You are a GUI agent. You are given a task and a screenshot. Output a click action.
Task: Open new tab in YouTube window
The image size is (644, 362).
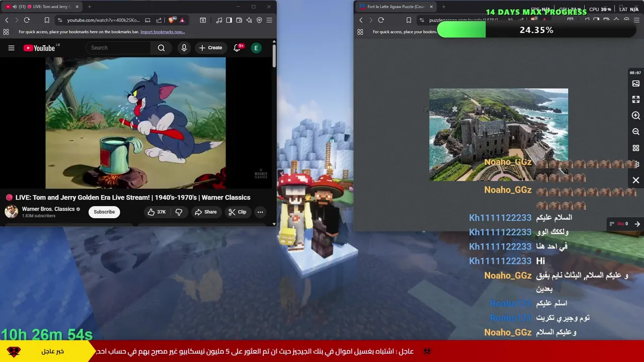point(90,7)
